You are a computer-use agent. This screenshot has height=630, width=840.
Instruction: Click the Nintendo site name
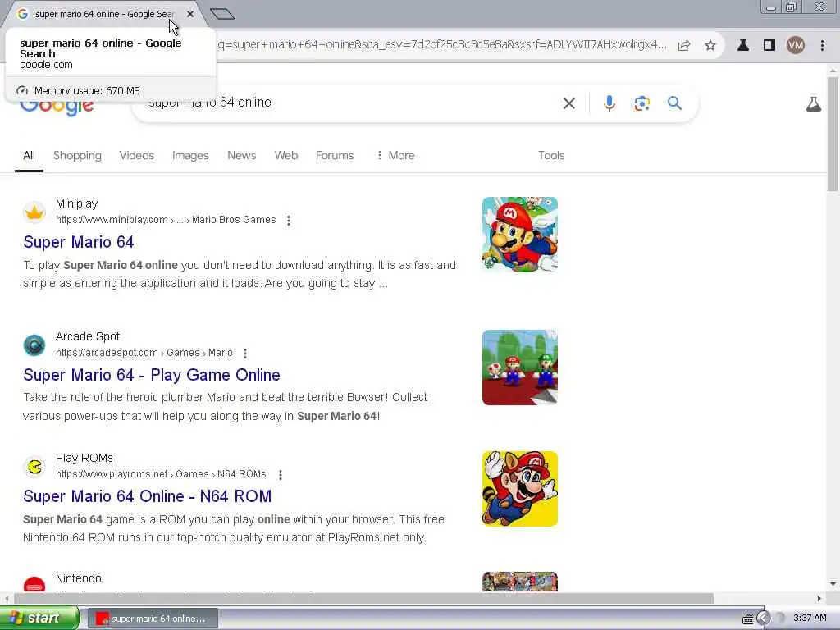(x=78, y=578)
